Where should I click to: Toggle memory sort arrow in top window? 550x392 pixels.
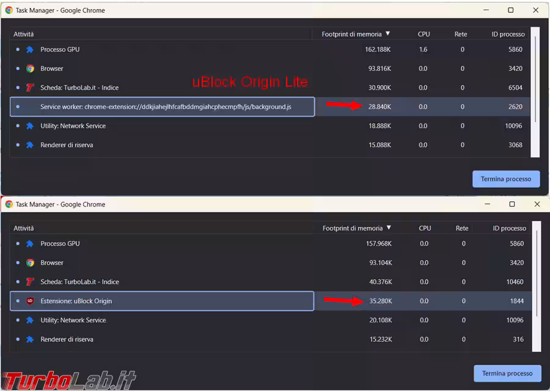[387, 34]
